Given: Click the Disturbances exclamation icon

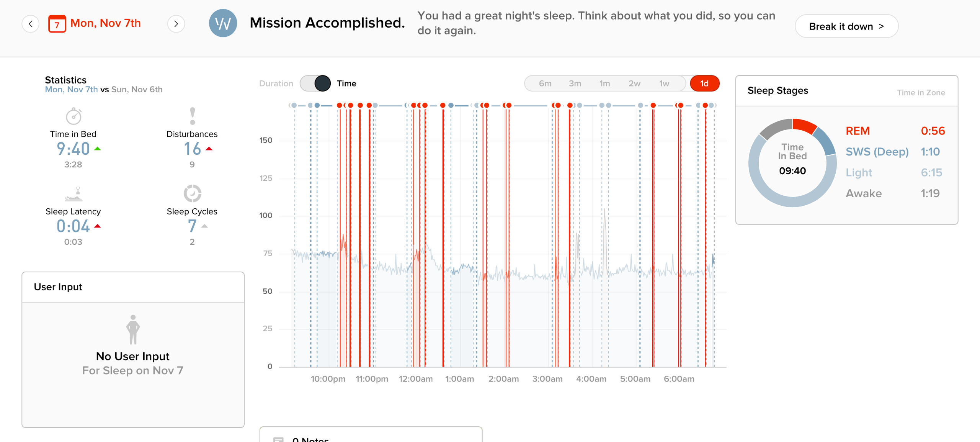Looking at the screenshot, I should (x=193, y=116).
